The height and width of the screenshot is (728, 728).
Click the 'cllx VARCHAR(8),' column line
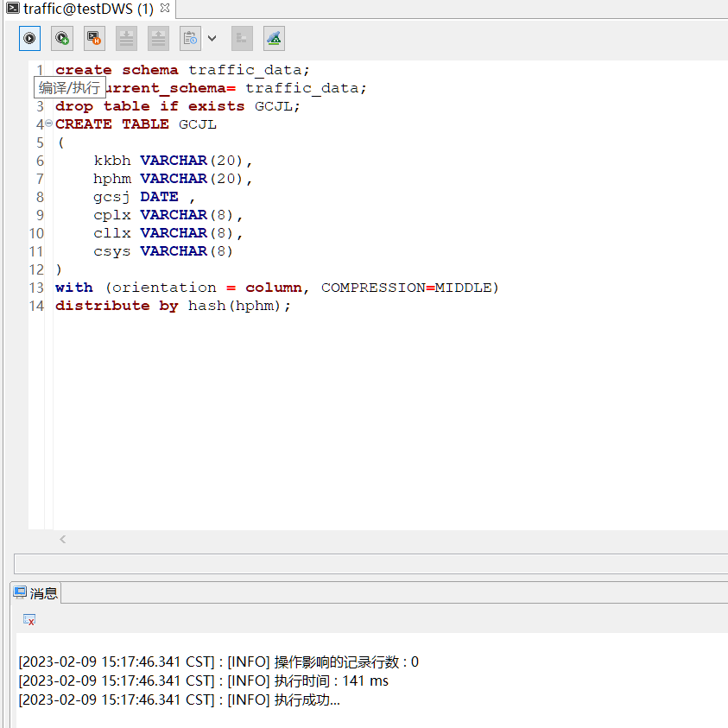pyautogui.click(x=168, y=233)
